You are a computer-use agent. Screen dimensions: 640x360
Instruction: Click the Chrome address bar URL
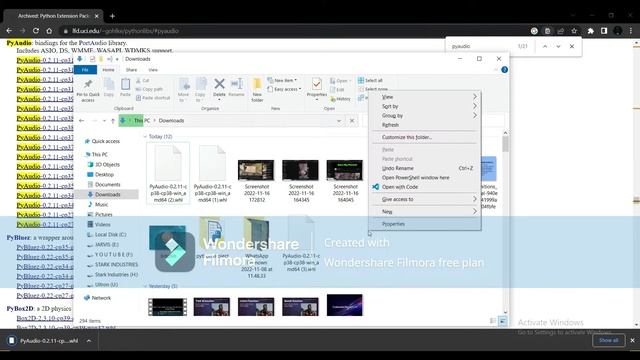pyautogui.click(x=125, y=31)
